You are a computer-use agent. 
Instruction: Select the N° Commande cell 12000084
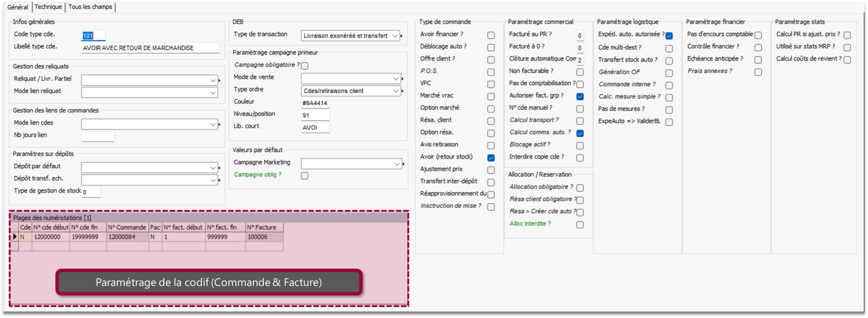[127, 237]
